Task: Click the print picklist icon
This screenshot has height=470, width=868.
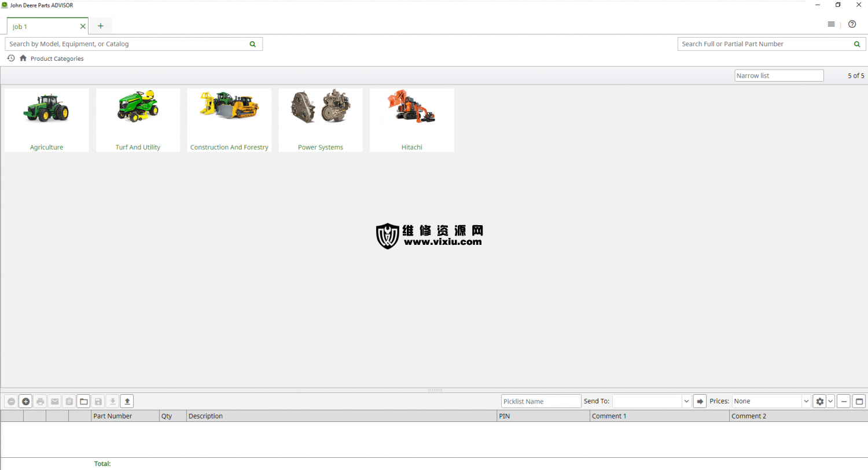Action: (41, 401)
